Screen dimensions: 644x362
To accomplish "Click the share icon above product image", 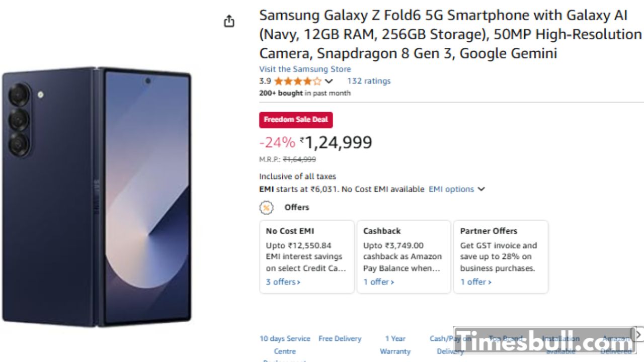I will pyautogui.click(x=229, y=21).
